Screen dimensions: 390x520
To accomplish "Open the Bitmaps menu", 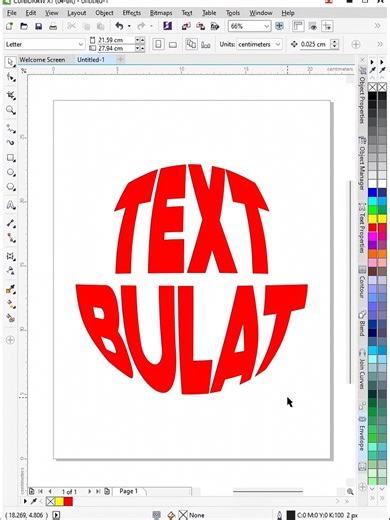I will (161, 13).
